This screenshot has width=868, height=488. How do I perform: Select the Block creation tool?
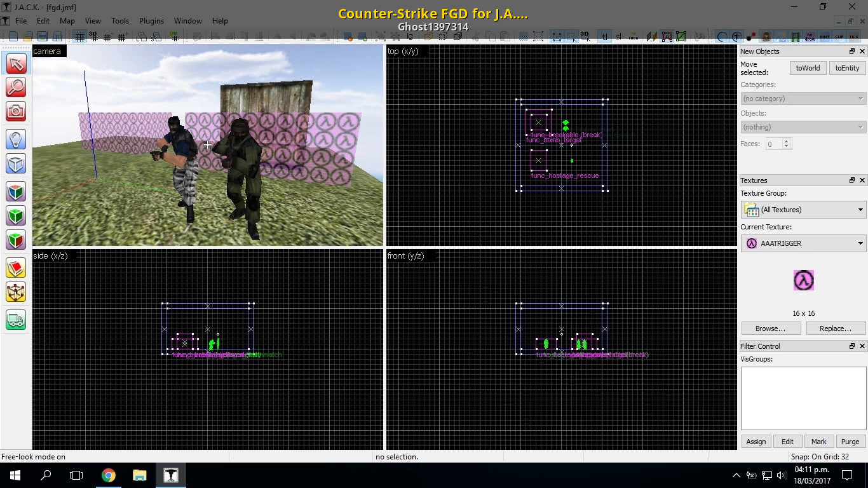pyautogui.click(x=16, y=163)
